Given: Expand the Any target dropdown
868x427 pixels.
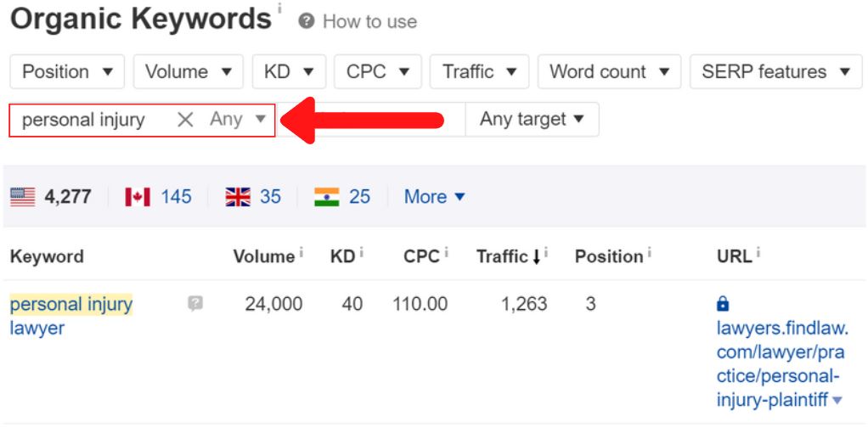Looking at the screenshot, I should (x=532, y=119).
